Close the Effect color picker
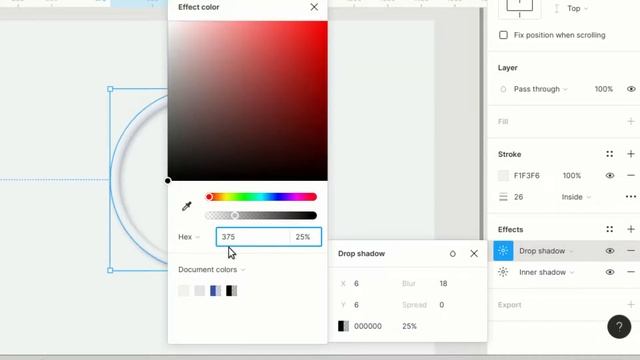640x360 pixels. 314,7
